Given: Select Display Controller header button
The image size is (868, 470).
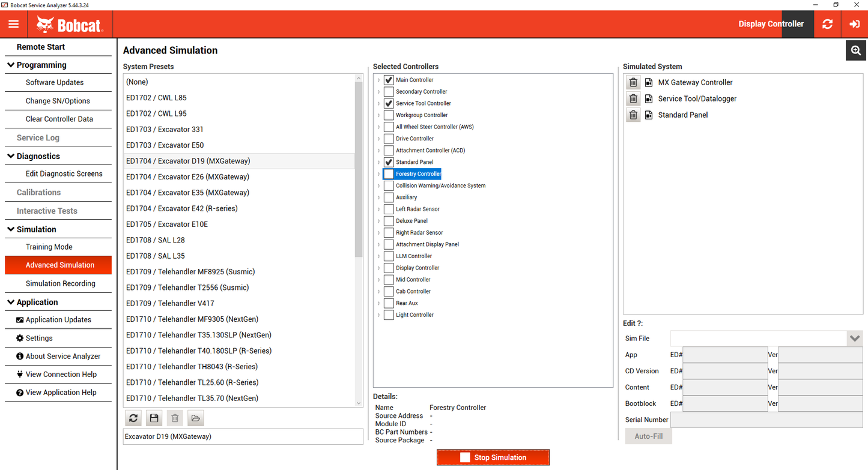Looking at the screenshot, I should click(x=771, y=24).
